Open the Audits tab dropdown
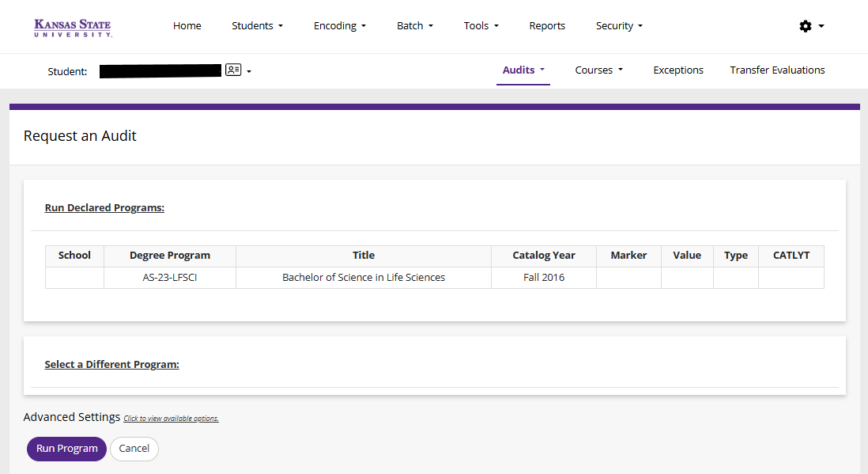The image size is (868, 474). 523,70
